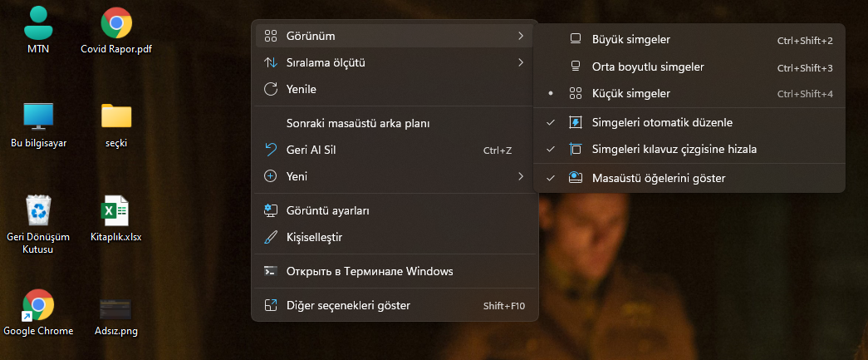Screen dimensions: 868x360
Task: Select the Bu bilgisayar desktop icon
Action: pyautogui.click(x=38, y=116)
